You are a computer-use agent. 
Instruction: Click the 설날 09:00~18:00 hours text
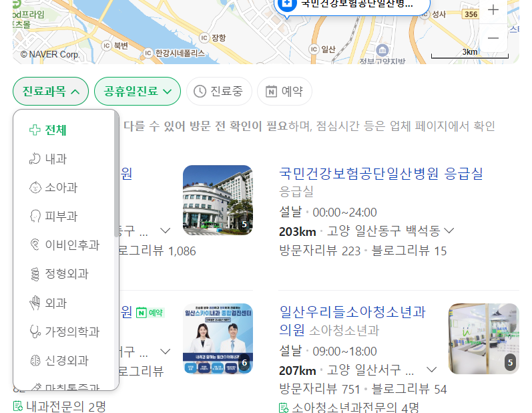328,352
